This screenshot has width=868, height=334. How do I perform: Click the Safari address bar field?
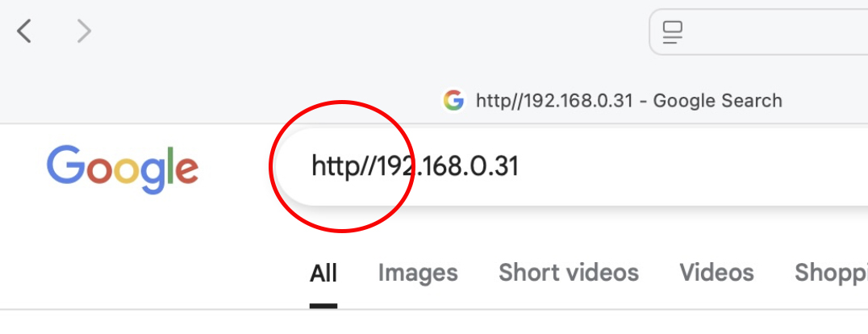758,31
